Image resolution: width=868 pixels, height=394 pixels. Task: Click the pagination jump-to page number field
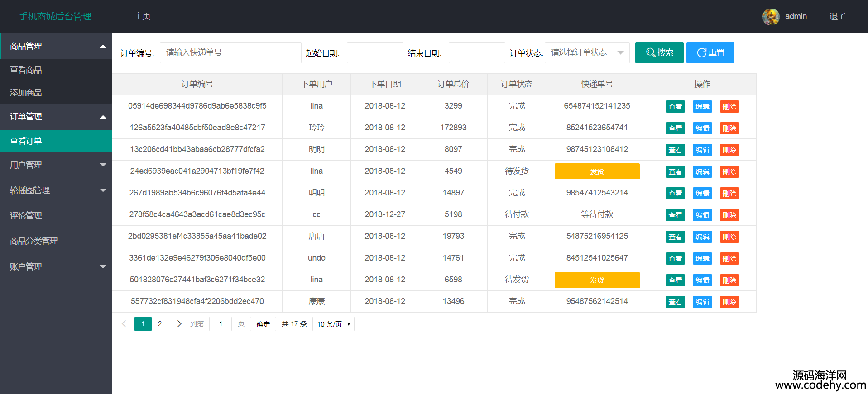tap(221, 324)
